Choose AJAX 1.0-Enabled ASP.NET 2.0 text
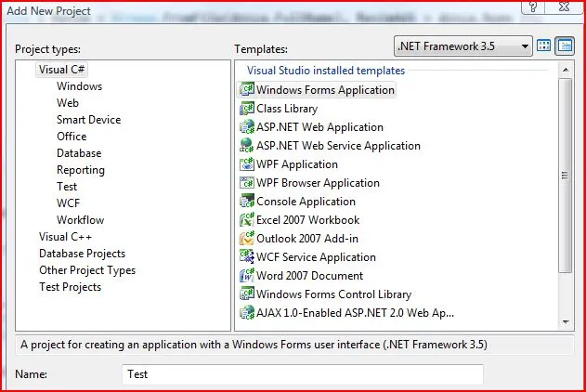This screenshot has width=586, height=392. click(x=356, y=313)
